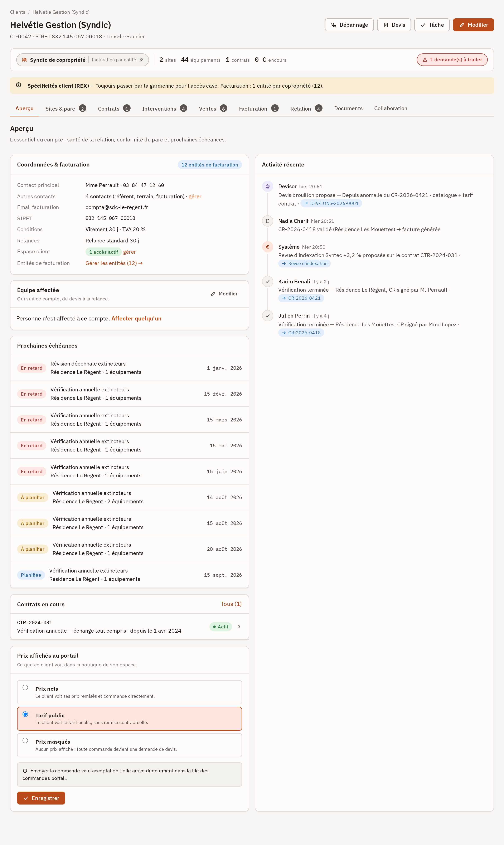
Task: Click Enregistrer to save portal prices
Action: point(41,798)
